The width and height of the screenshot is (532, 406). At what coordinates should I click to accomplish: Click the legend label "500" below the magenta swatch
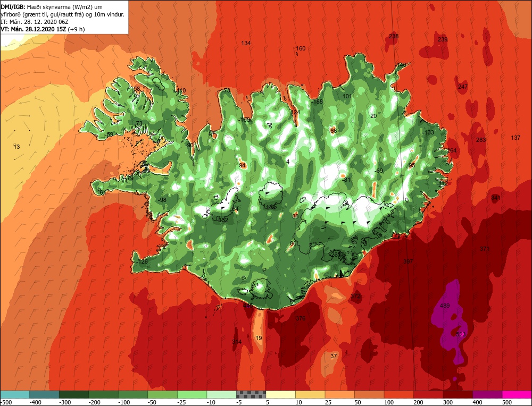[x=507, y=402]
